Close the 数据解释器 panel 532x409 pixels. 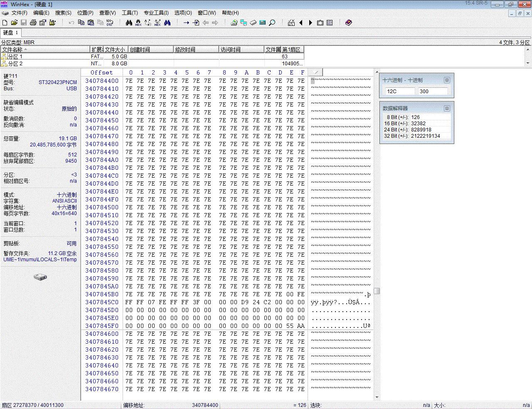[x=447, y=108]
